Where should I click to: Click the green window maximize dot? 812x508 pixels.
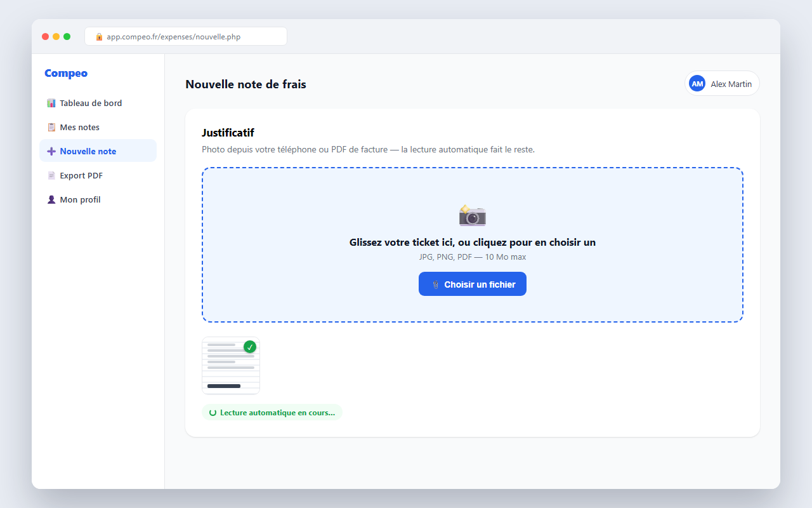point(67,37)
